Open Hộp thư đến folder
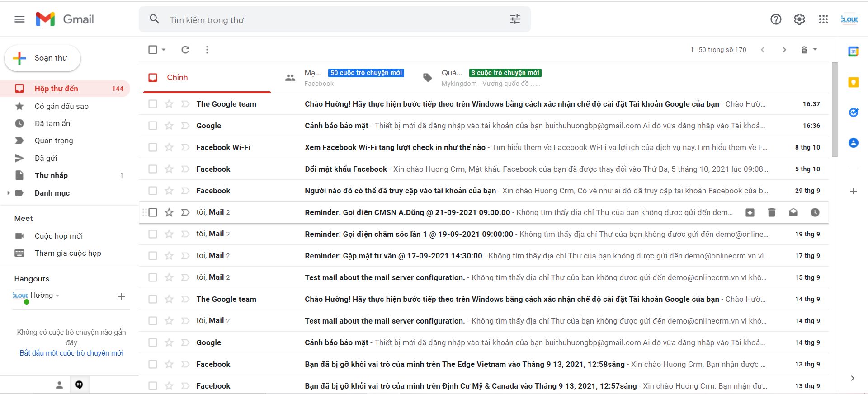Screen dimensions: 868x394 [x=65, y=89]
